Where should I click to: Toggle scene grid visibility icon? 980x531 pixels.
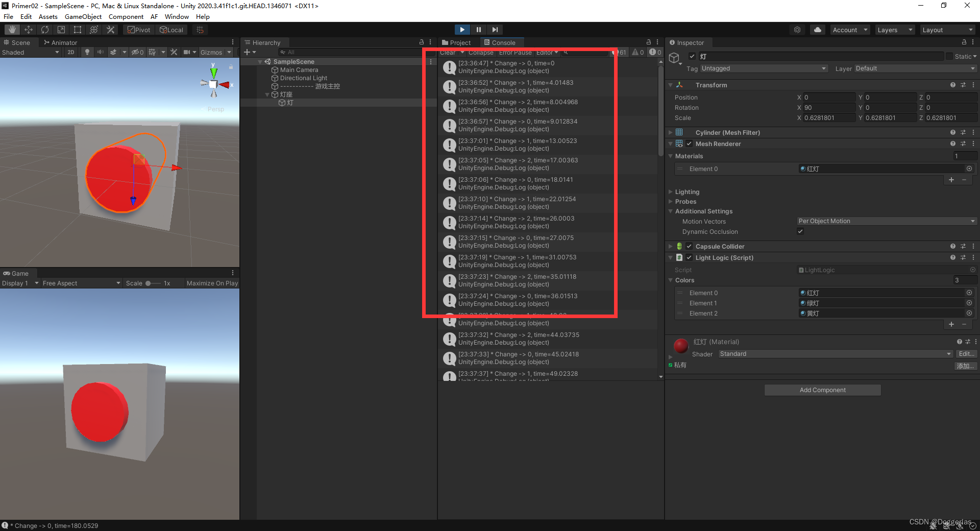(152, 52)
